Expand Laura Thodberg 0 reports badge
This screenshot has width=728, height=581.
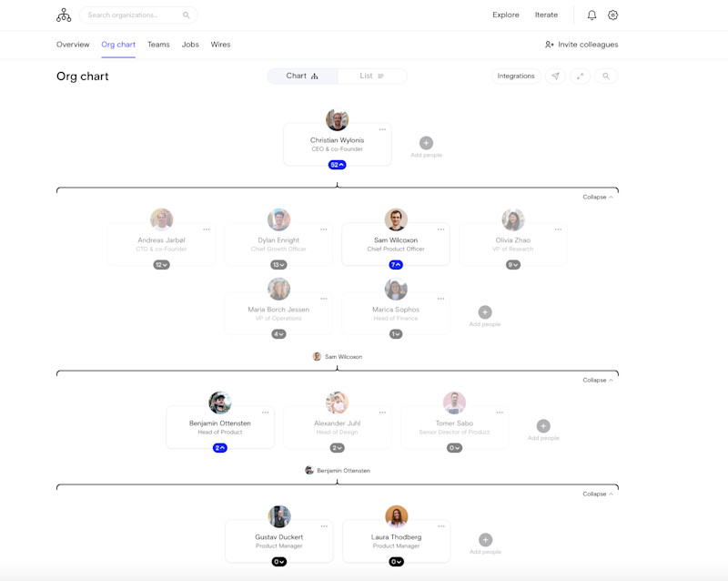pos(396,562)
